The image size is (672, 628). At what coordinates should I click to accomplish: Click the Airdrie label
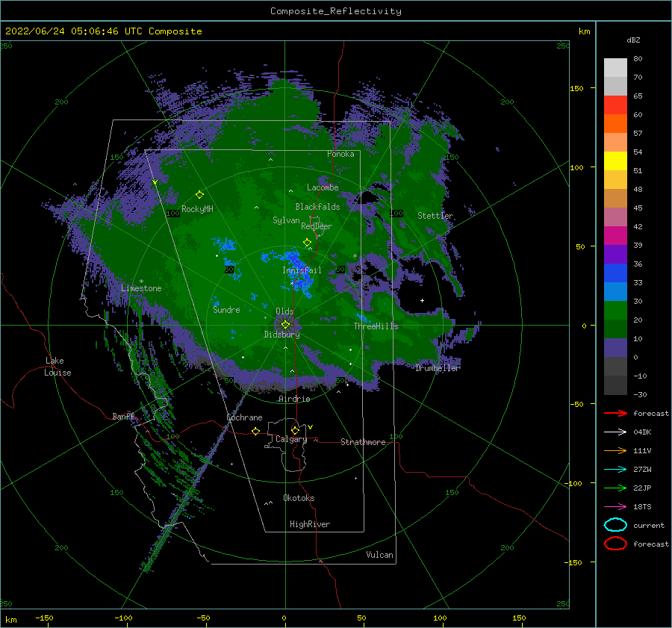(294, 399)
